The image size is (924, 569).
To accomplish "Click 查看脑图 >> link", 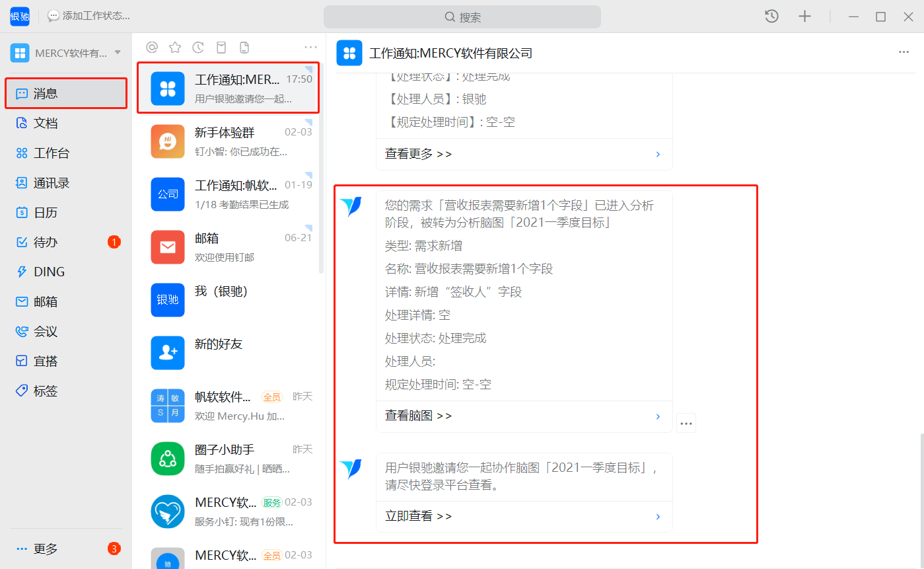I will pyautogui.click(x=419, y=416).
